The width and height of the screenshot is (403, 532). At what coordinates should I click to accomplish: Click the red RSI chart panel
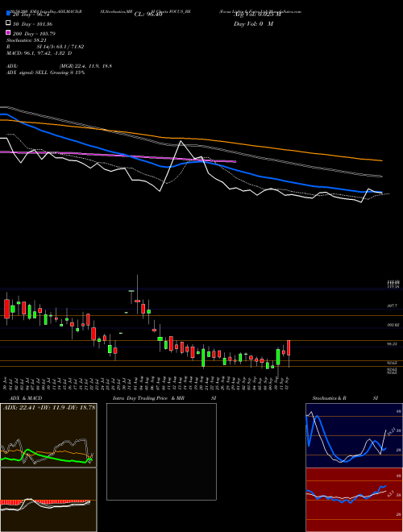354,500
